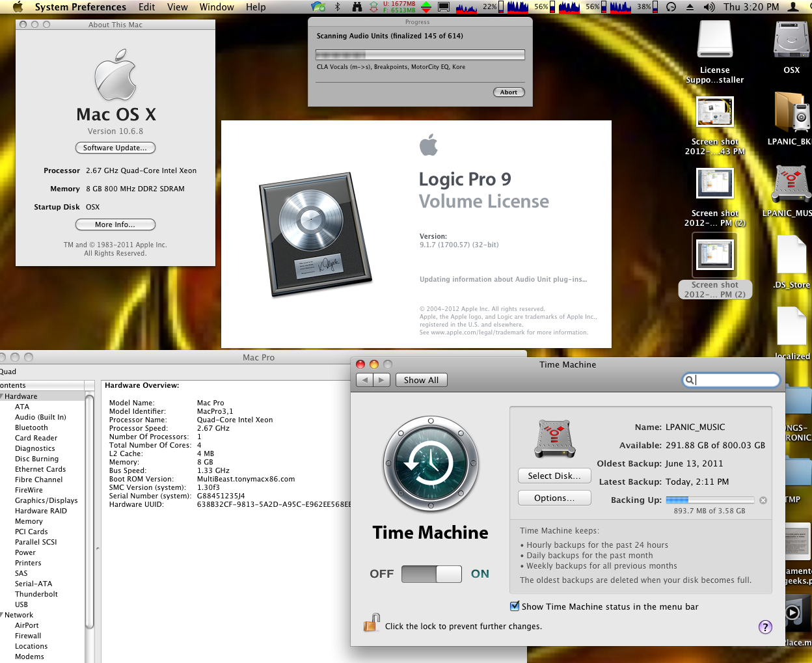Click Select Disk button
This screenshot has width=812, height=663.
click(x=554, y=476)
